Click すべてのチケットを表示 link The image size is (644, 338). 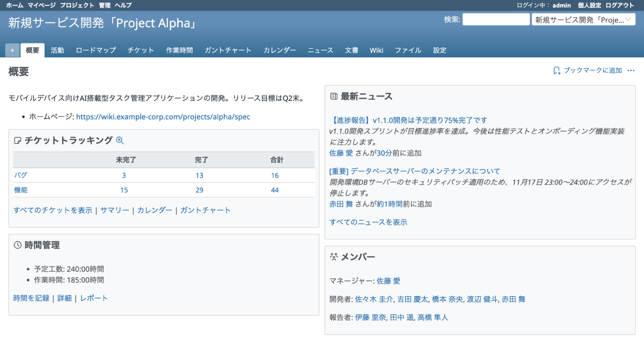53,210
